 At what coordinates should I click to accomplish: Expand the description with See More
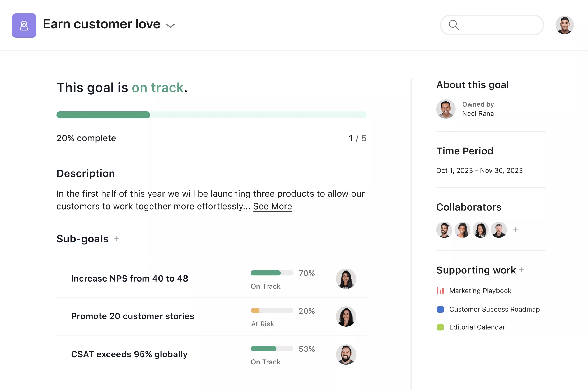[272, 206]
